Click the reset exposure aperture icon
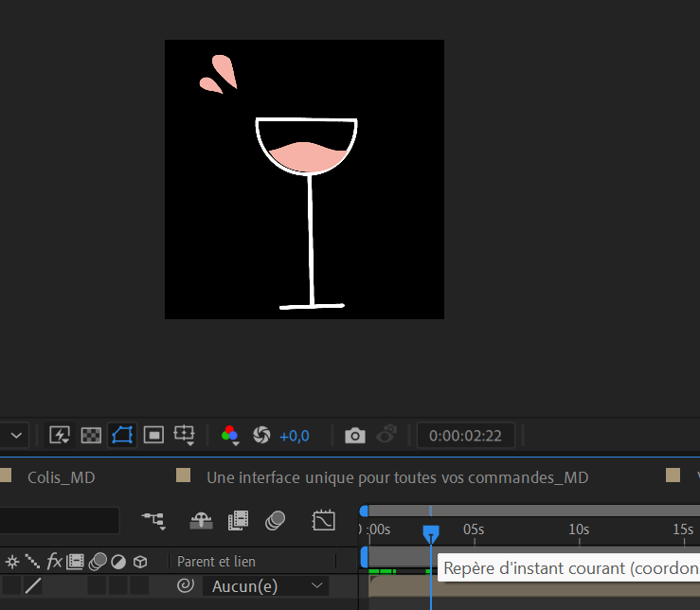Screen dimensions: 700x610 click(x=261, y=435)
